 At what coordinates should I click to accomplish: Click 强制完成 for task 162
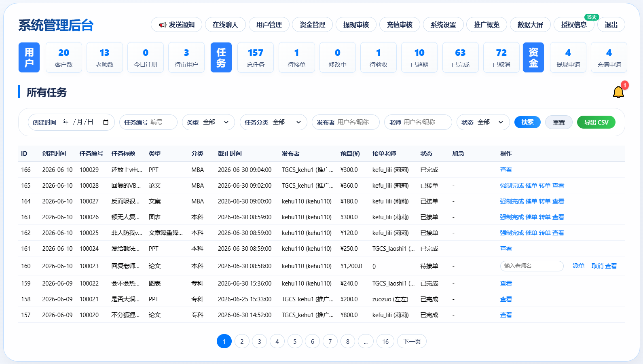pos(512,233)
